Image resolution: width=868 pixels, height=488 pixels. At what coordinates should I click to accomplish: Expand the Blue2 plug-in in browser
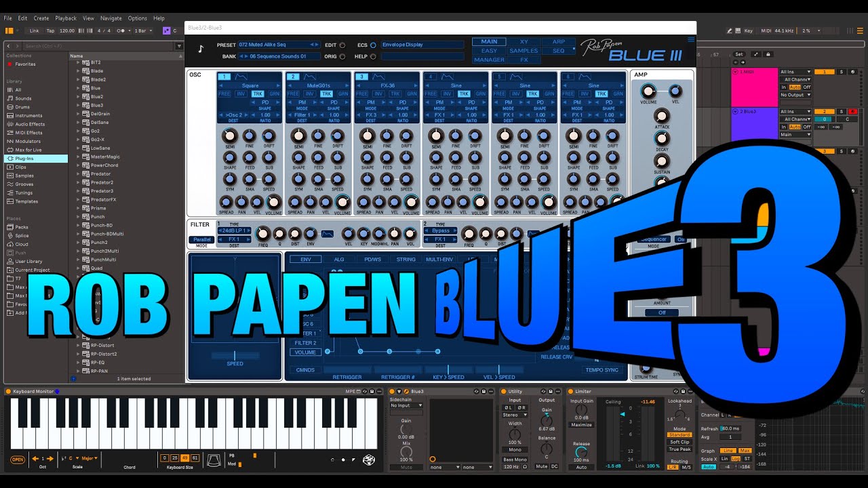coord(78,97)
